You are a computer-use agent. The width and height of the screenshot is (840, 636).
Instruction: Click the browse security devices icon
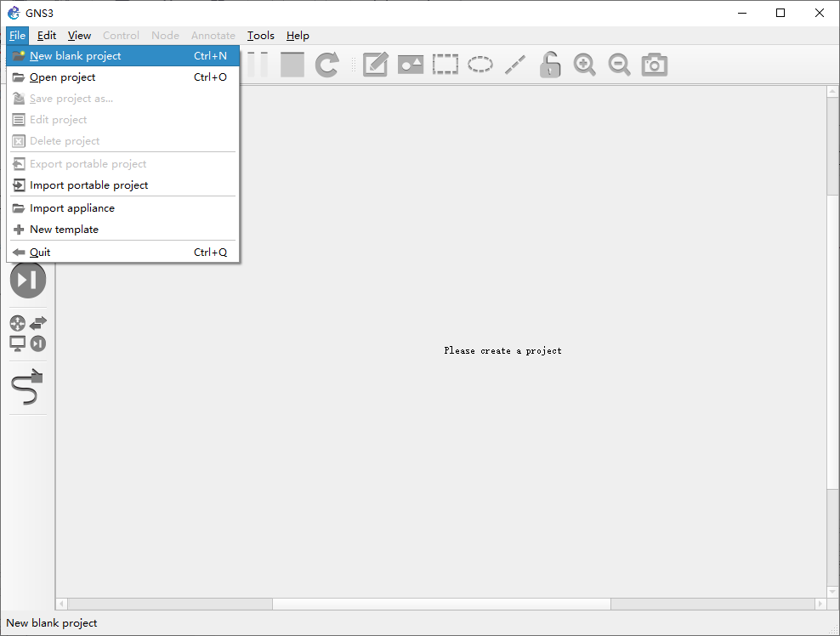[x=28, y=280]
